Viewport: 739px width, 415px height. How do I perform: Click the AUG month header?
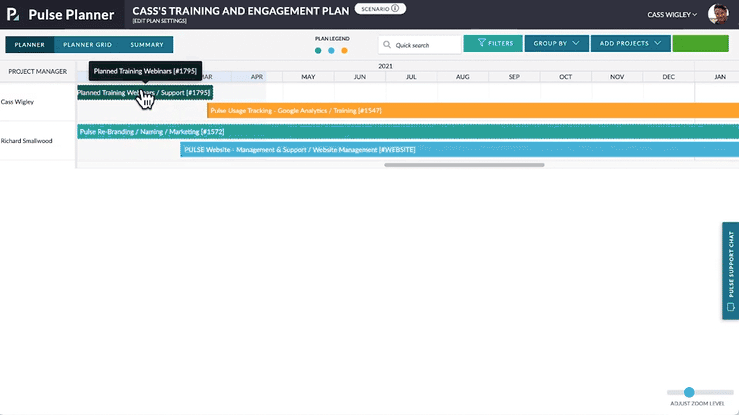click(x=463, y=77)
